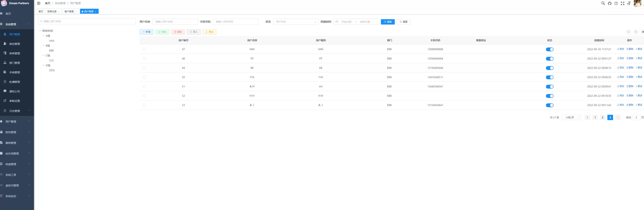Open the font size setting icon
This screenshot has height=210, width=644.
pos(629,3)
